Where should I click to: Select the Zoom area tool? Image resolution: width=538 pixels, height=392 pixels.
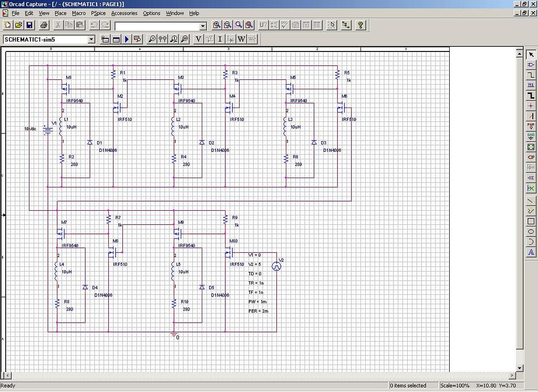[237, 25]
